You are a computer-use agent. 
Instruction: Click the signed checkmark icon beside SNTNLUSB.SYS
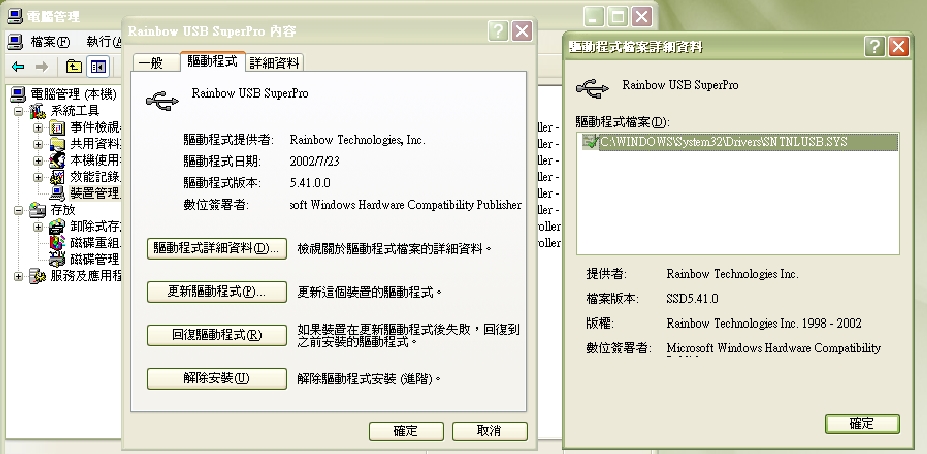pyautogui.click(x=590, y=142)
